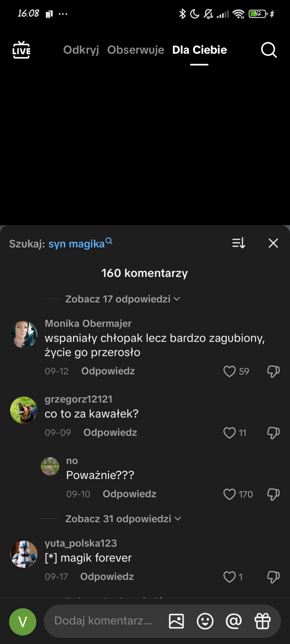Expand "Zobacz 31 odpowiedzi" replies
290x644 pixels.
[x=123, y=519]
